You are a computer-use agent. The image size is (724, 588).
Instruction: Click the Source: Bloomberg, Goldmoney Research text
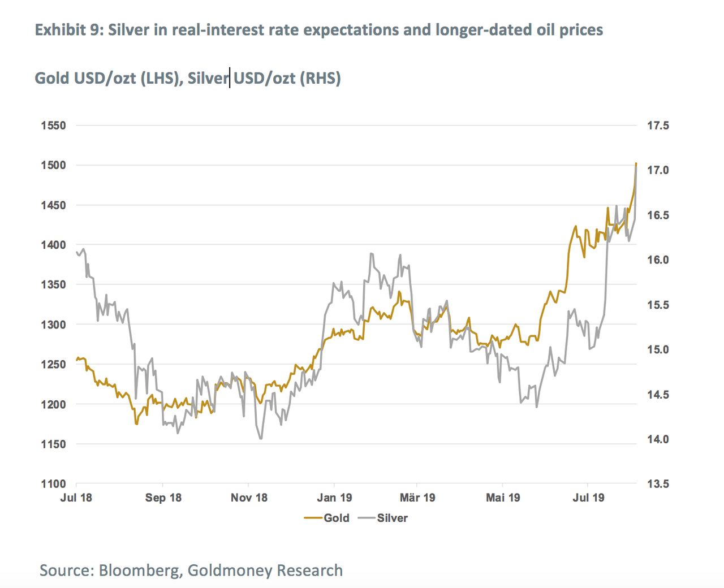[x=191, y=570]
